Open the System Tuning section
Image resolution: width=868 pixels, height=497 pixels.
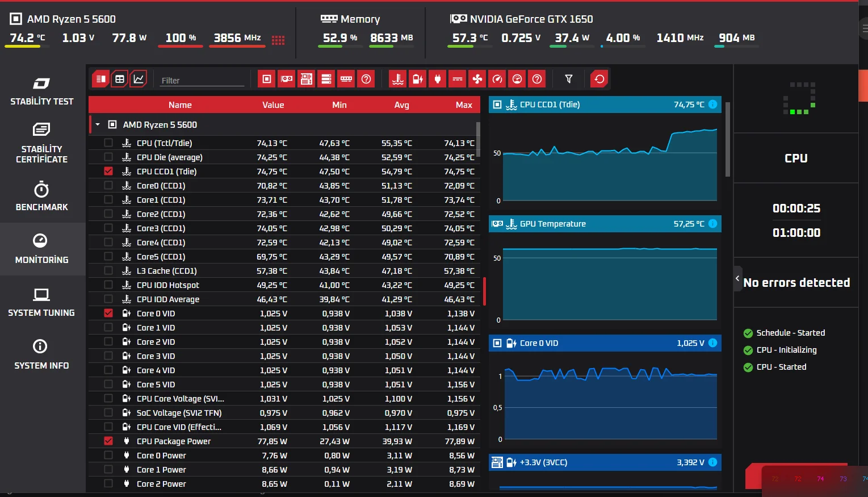coord(41,302)
